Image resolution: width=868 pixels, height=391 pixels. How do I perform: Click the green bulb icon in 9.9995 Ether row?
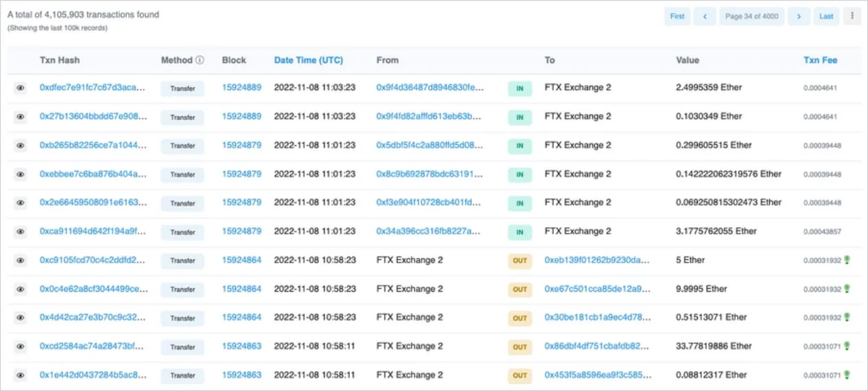[x=848, y=289]
